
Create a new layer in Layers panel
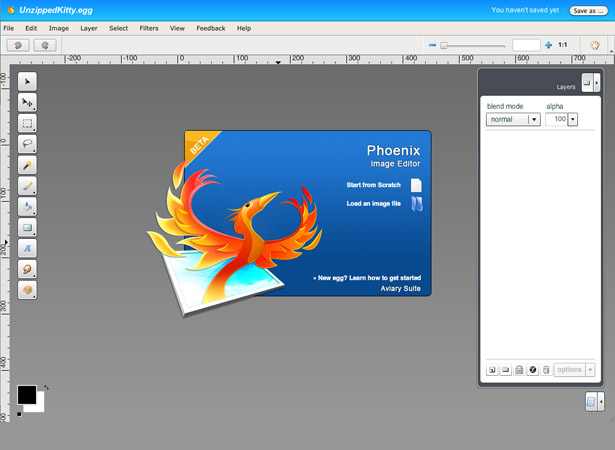click(x=492, y=370)
